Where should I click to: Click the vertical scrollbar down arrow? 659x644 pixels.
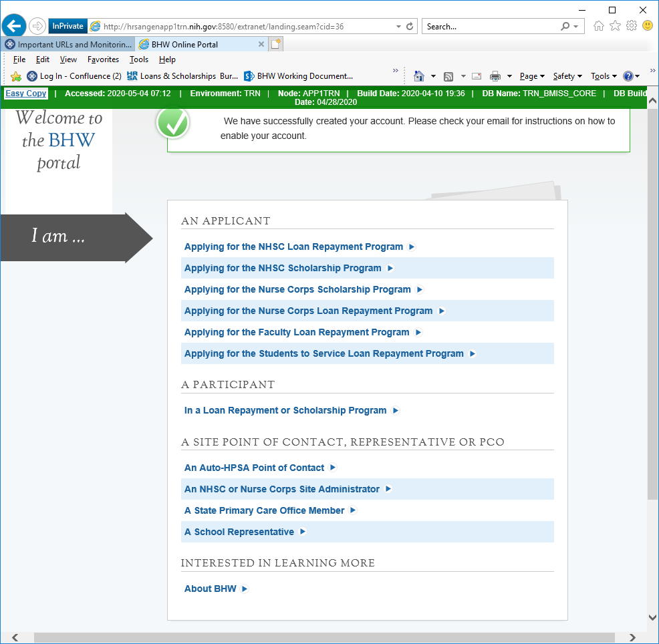652,617
